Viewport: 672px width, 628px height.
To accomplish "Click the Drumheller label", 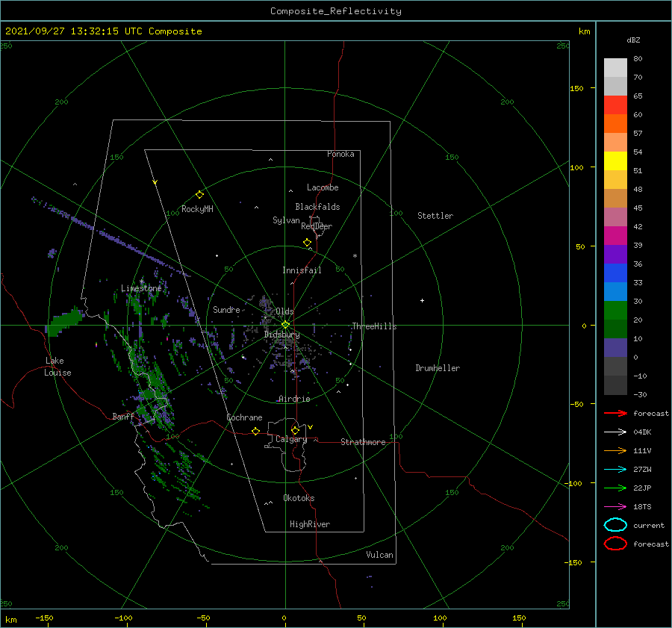I will click(438, 368).
